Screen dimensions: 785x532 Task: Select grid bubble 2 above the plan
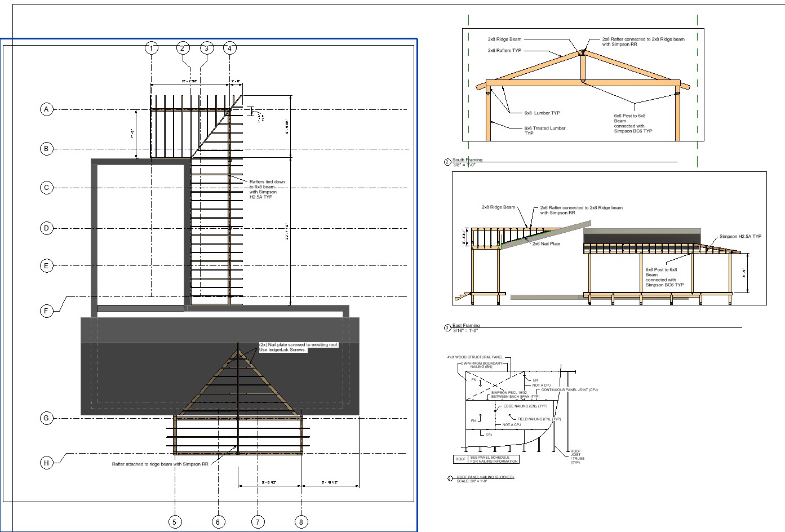[x=182, y=48]
